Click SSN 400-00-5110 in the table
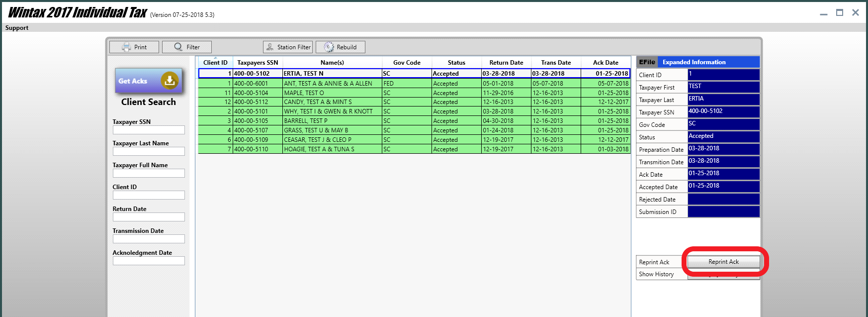This screenshot has height=317, width=868. (258, 149)
